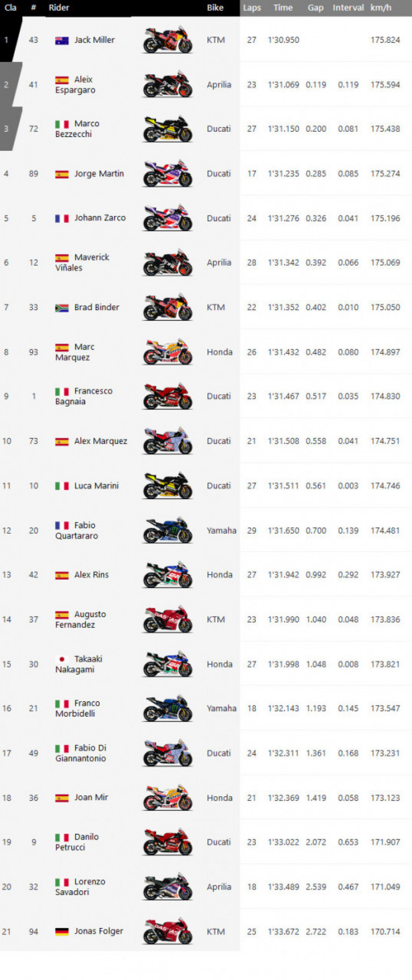412x980 pixels.
Task: Sort by the Time column header
Action: pos(283,8)
